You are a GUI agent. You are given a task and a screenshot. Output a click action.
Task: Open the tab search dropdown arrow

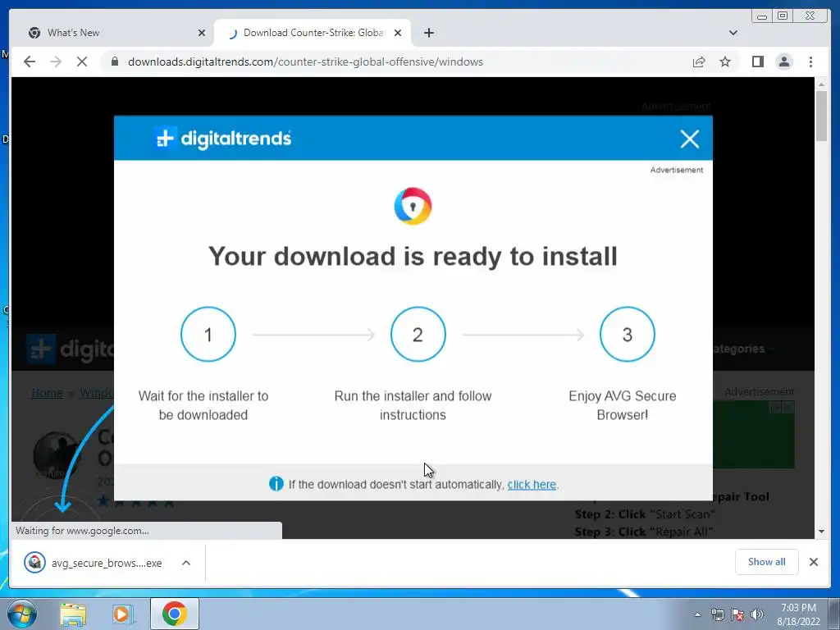point(733,33)
